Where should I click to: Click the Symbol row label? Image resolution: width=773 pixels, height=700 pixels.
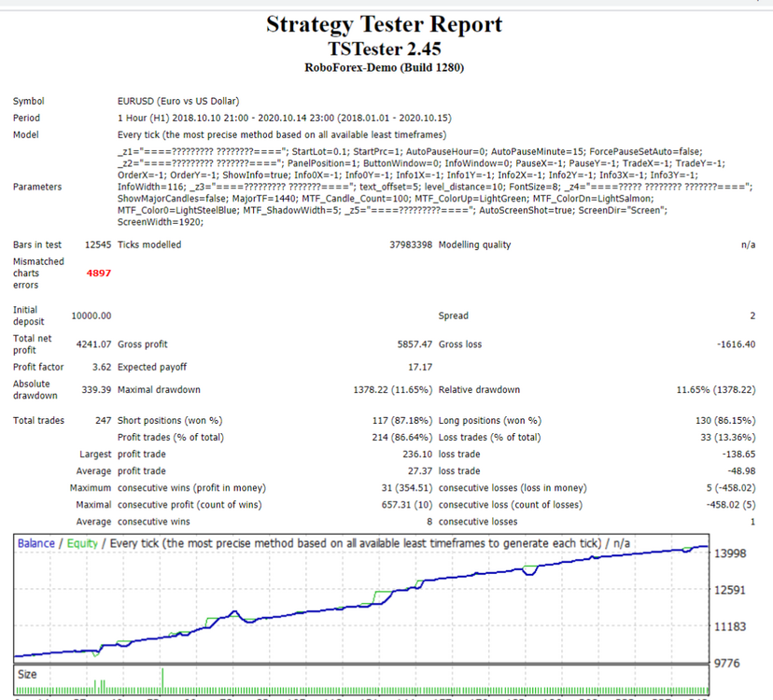coord(29,101)
